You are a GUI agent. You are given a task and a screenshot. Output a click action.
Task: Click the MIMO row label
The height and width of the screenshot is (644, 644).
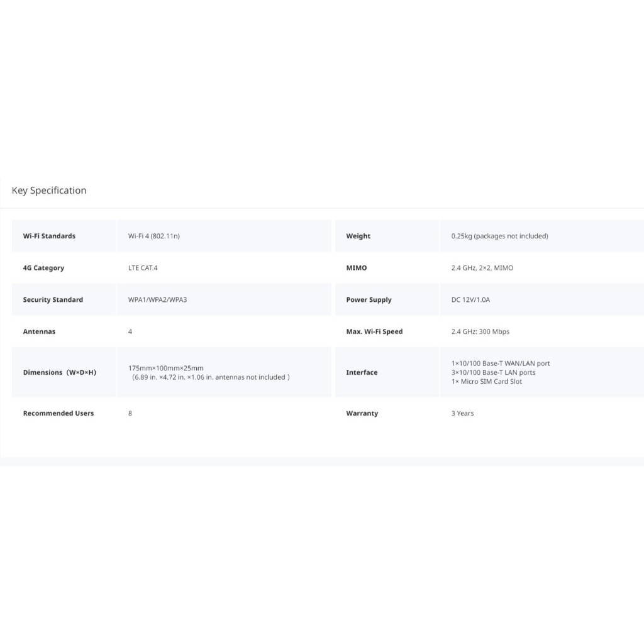point(356,268)
